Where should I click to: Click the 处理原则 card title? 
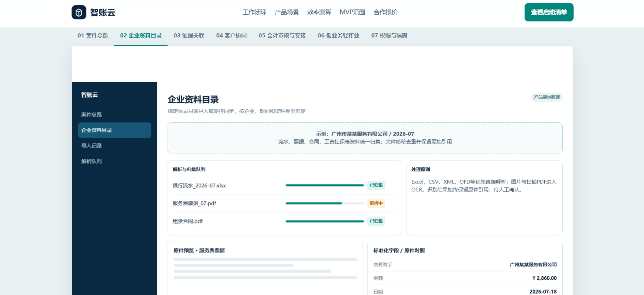tap(420, 169)
